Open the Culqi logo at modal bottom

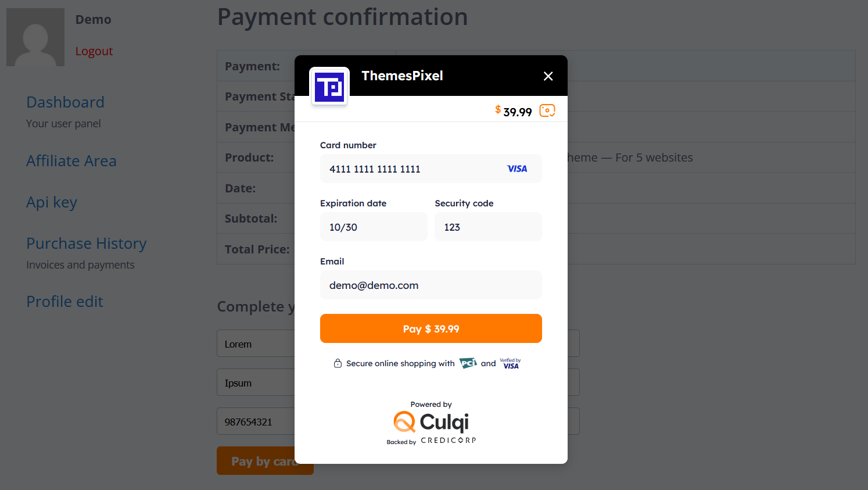pos(431,422)
